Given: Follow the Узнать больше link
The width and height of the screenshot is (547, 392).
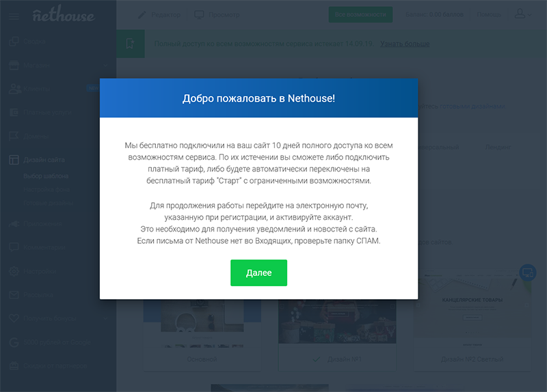Looking at the screenshot, I should coord(405,44).
